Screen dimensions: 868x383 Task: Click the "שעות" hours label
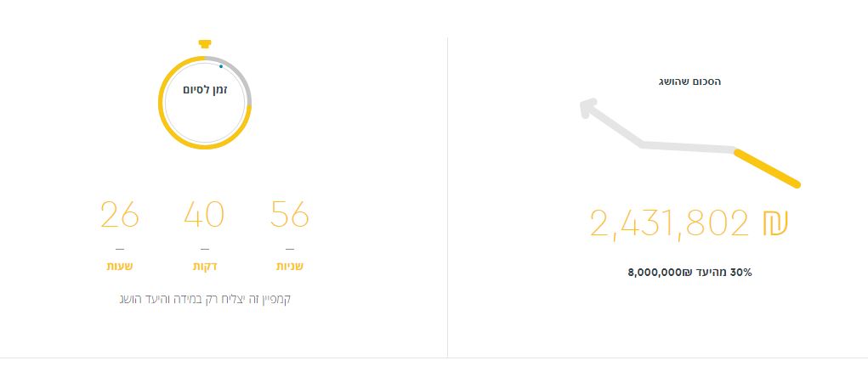pos(119,267)
